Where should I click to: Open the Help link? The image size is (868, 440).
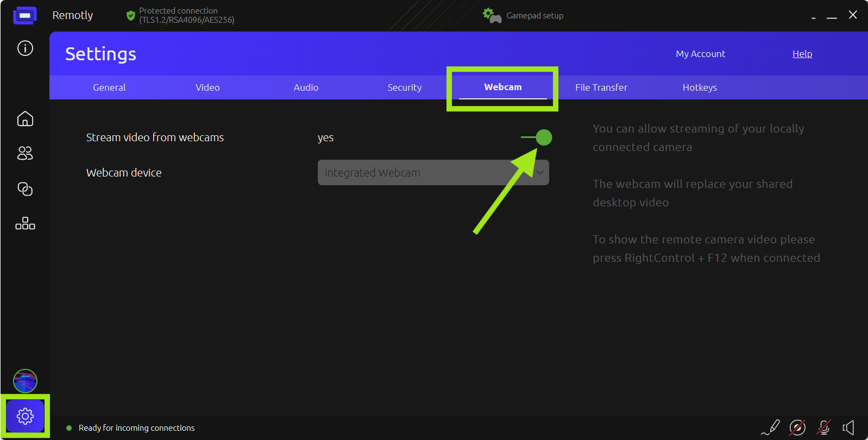coord(802,54)
